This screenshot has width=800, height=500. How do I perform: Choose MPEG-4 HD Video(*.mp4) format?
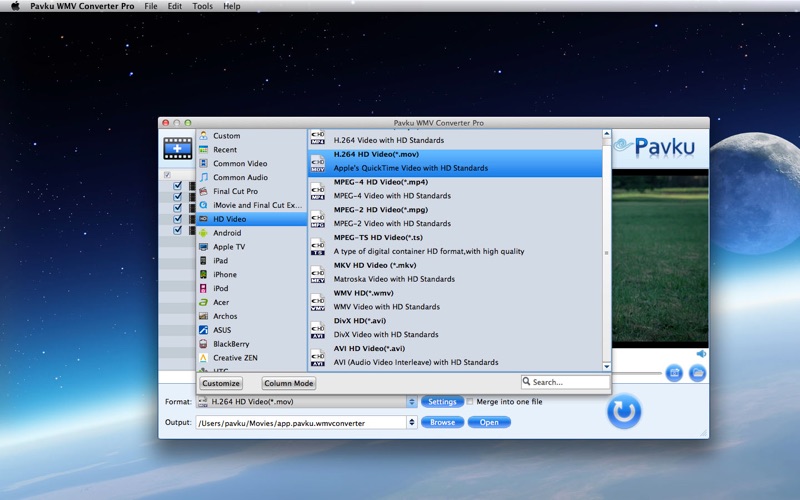coord(455,191)
